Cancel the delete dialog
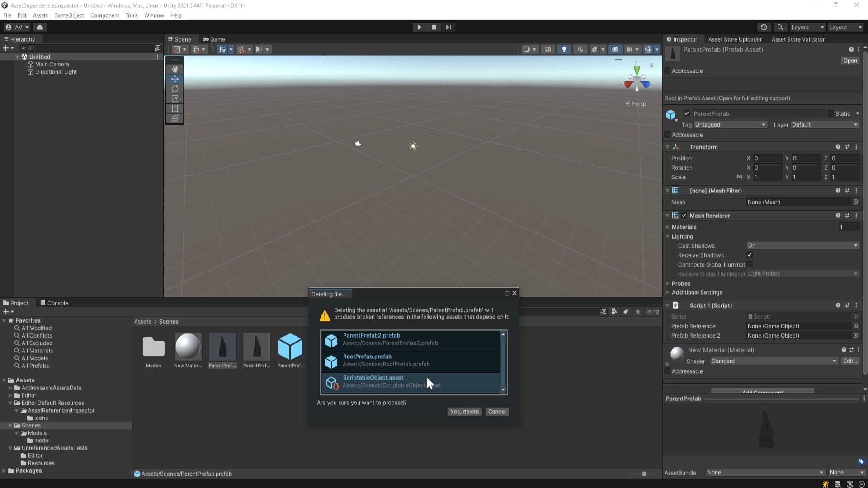This screenshot has height=488, width=868. [497, 412]
